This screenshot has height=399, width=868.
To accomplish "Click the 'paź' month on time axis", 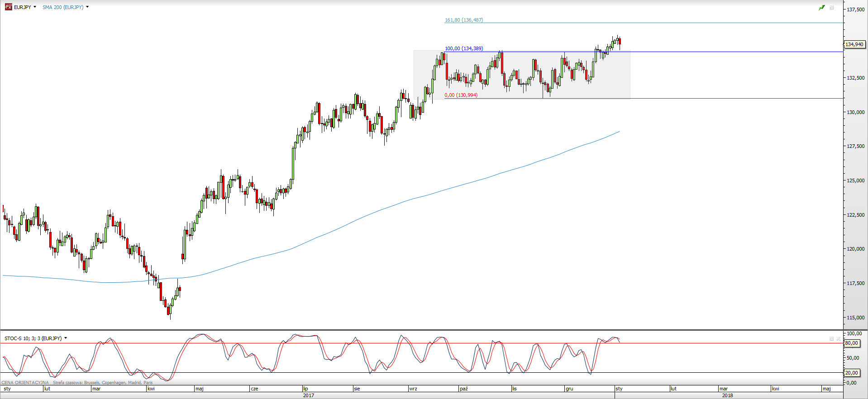I will pyautogui.click(x=463, y=389).
